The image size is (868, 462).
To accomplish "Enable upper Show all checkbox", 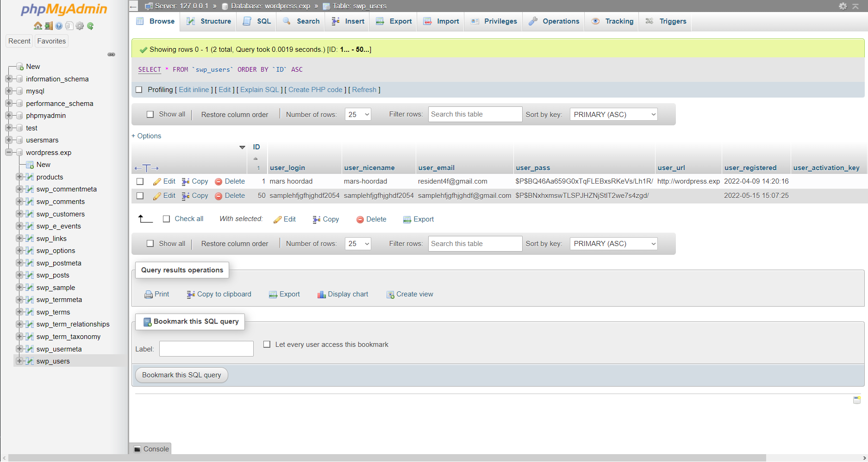I will point(150,114).
